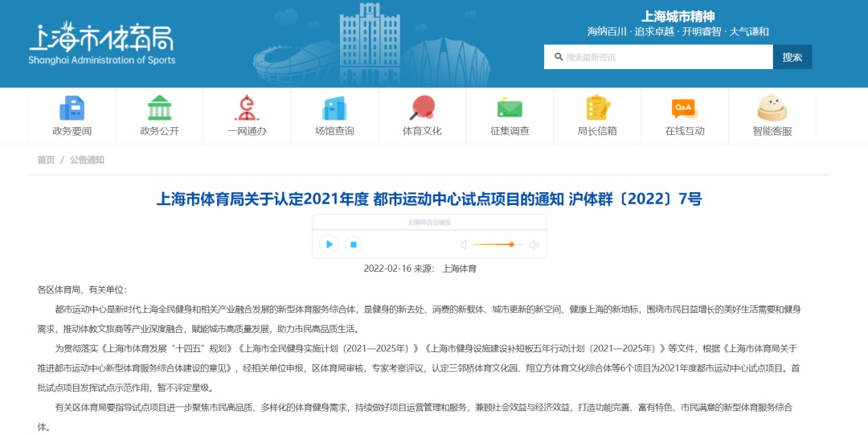The height and width of the screenshot is (435, 868).
Task: Click the salutation 各区体育局、有关单位
Action: [82, 289]
